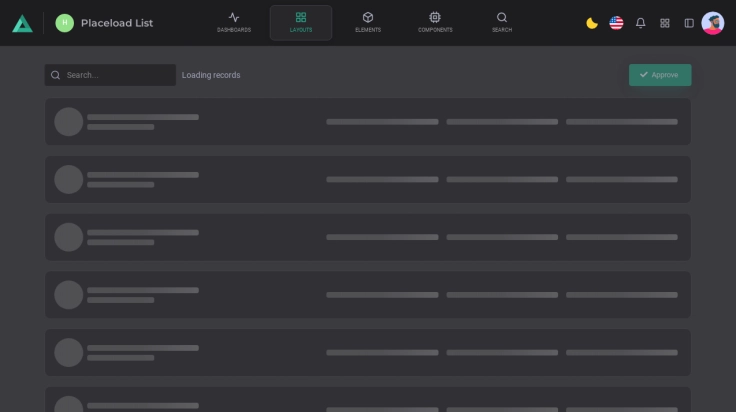
Task: Open language selector with US flag
Action: point(616,23)
